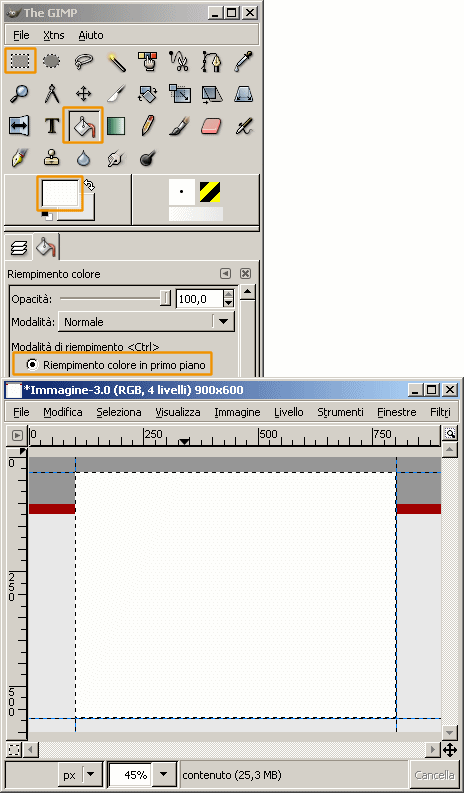Viewport: 464px width, 793px height.
Task: Close the Riempimento colore tab
Action: (x=245, y=274)
